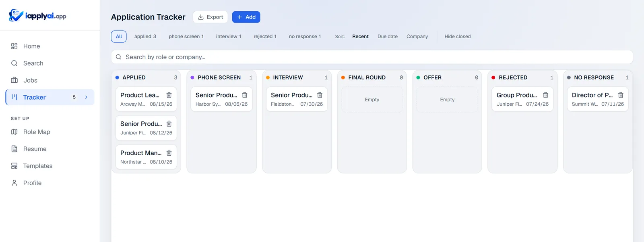Focus the role or company search field
The width and height of the screenshot is (644, 242).
coord(372,57)
